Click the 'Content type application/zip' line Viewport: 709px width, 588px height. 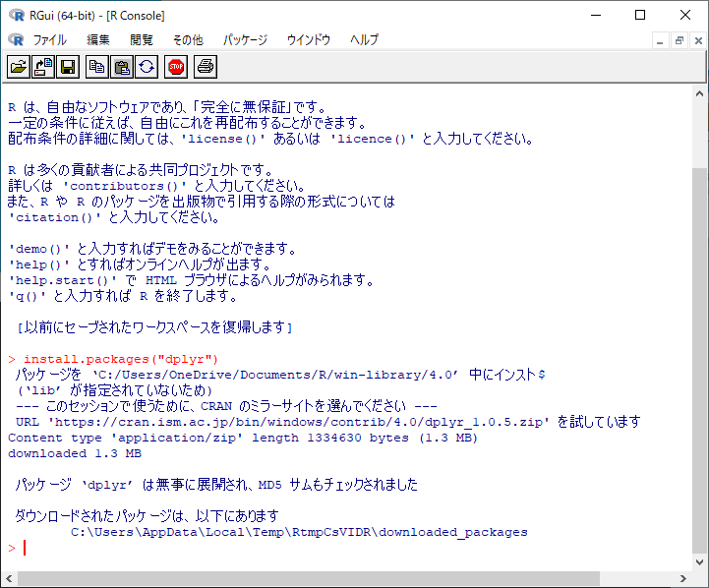pos(243,438)
